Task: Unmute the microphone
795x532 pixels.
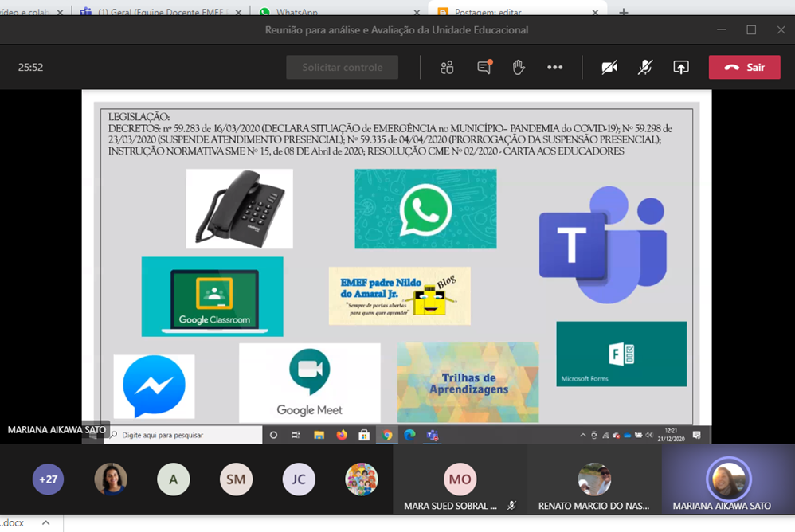Action: 645,68
